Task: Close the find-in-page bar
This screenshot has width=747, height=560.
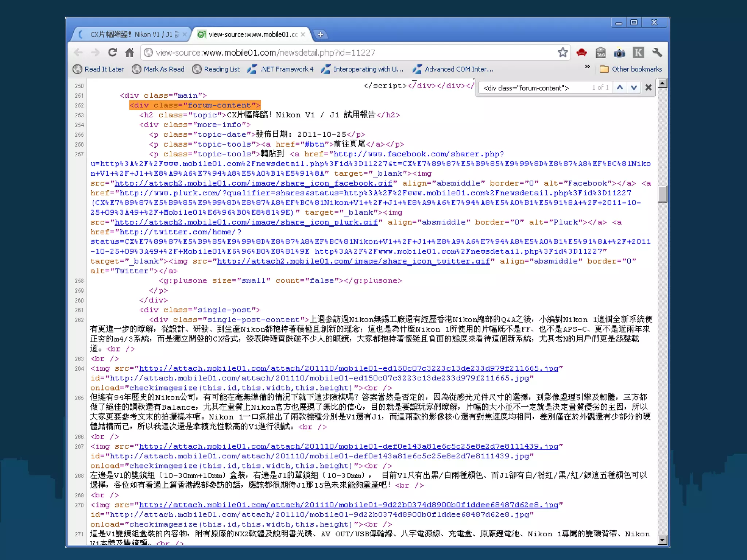Action: tap(648, 87)
